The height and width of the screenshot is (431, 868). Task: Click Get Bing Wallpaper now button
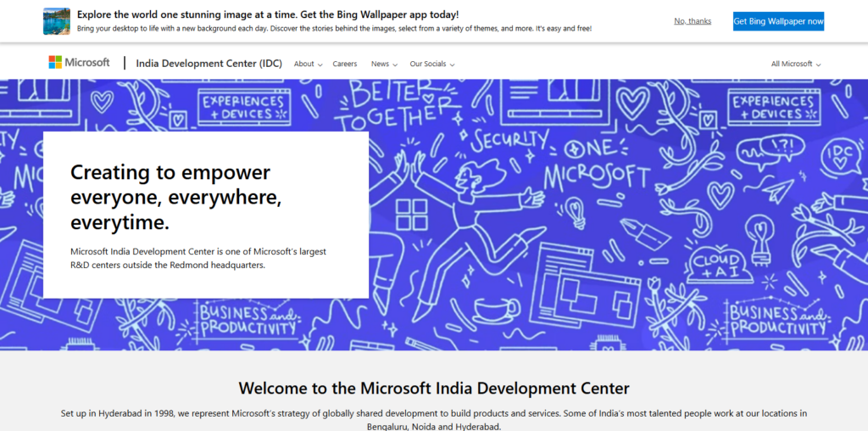pyautogui.click(x=778, y=21)
